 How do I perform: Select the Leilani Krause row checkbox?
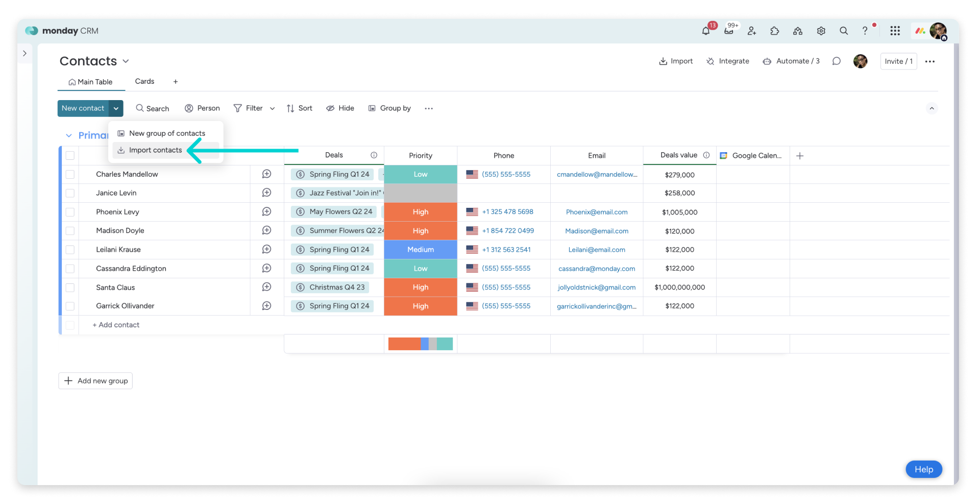[70, 250]
